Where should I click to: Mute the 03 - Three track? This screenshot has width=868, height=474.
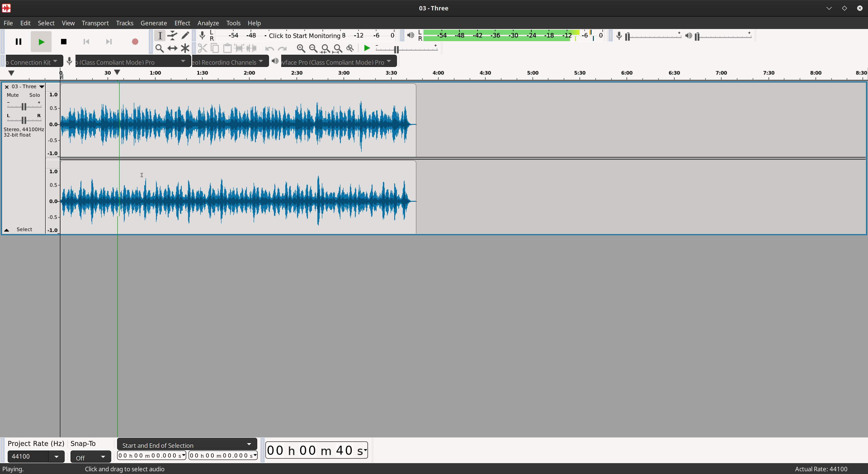13,95
